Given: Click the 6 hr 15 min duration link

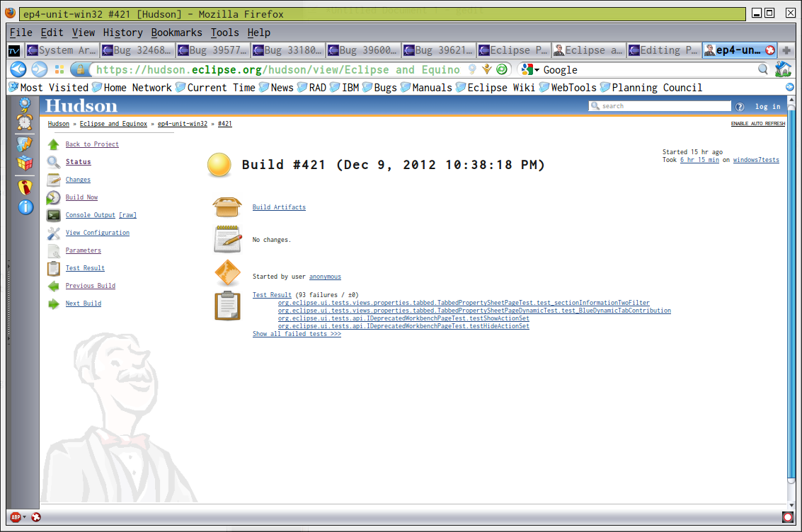Looking at the screenshot, I should click(x=699, y=160).
